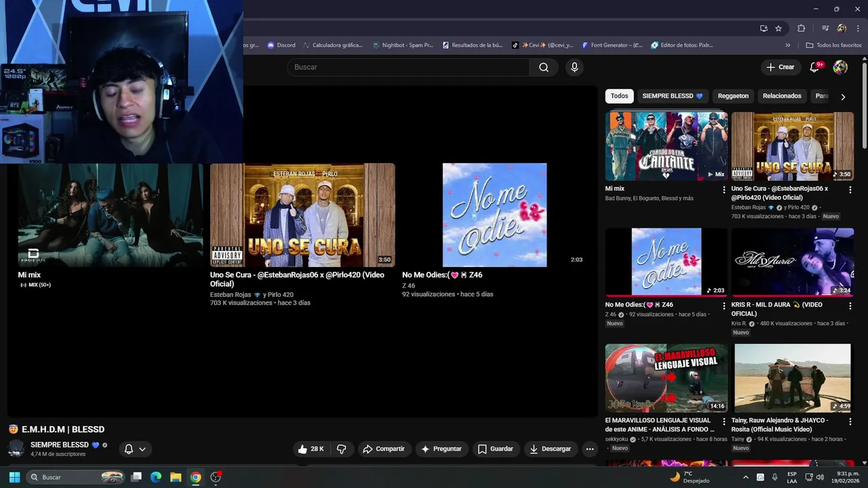The width and height of the screenshot is (868, 488).
Task: Open Mi mix end-screen thumbnail in player
Action: click(111, 215)
